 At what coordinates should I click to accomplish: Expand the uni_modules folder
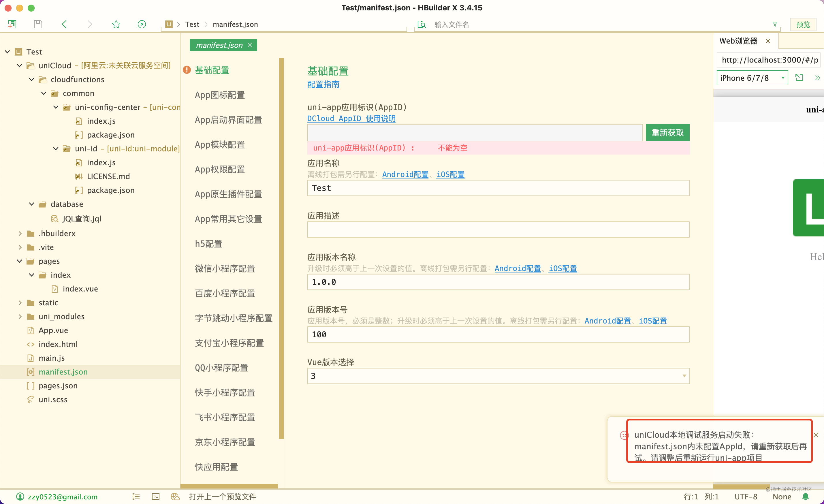point(20,316)
